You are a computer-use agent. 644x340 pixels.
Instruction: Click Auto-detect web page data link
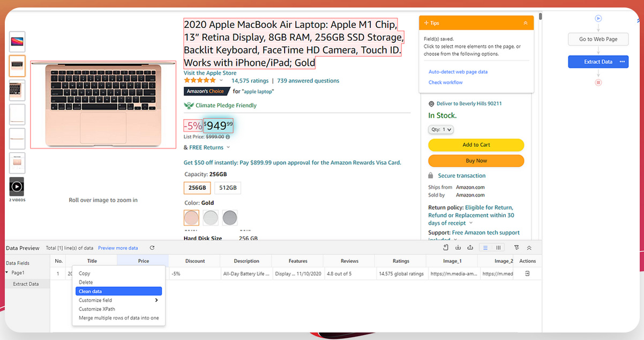point(458,72)
